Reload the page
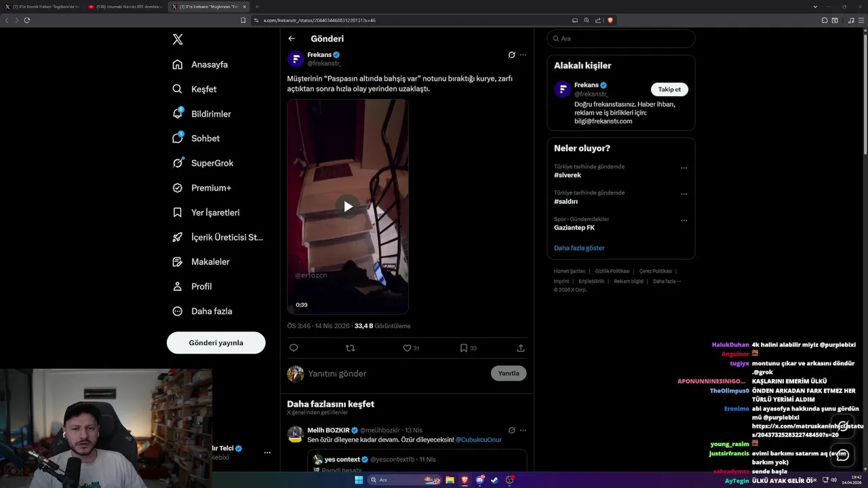868x488 pixels. (x=27, y=20)
